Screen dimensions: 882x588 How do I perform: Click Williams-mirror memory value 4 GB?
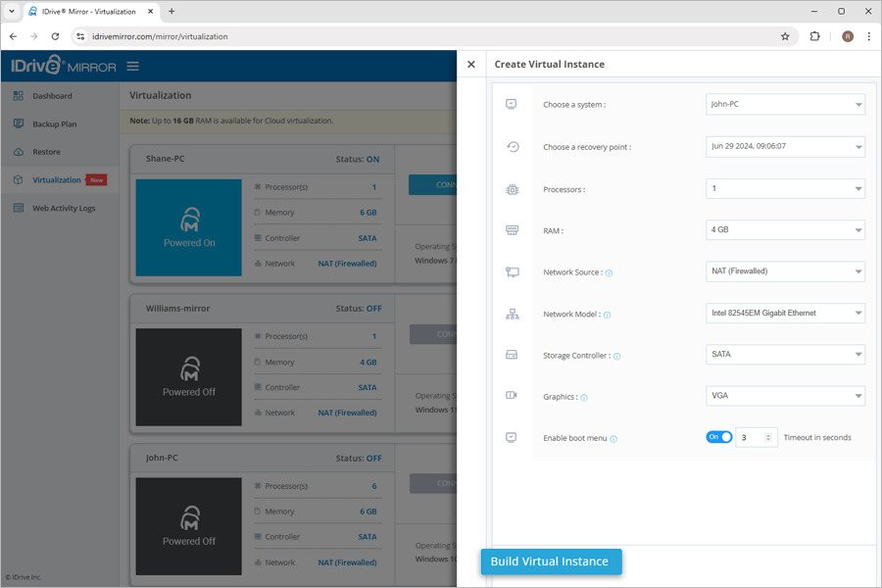coord(368,363)
